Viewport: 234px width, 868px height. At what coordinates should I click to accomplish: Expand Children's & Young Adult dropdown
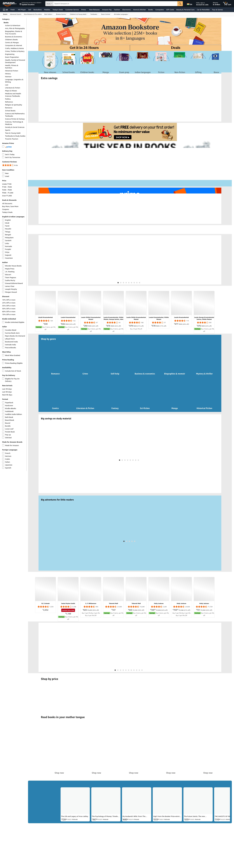tap(79, 14)
